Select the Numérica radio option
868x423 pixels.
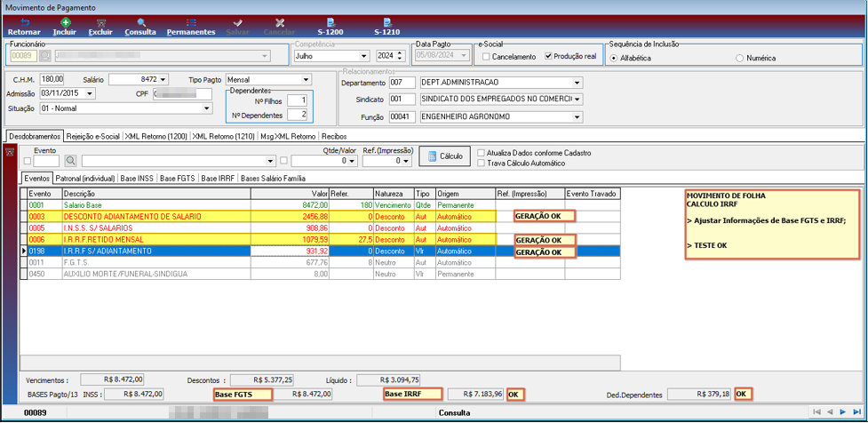pos(739,58)
